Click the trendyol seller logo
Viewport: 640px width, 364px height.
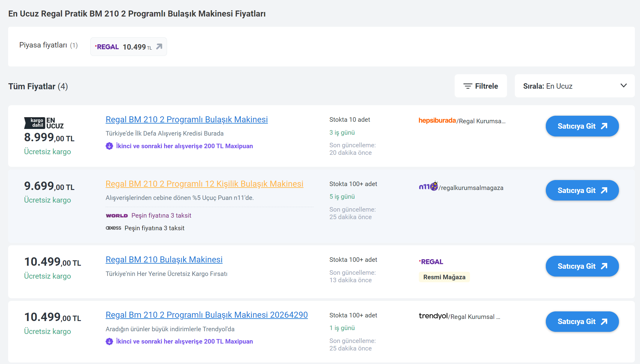coord(433,316)
